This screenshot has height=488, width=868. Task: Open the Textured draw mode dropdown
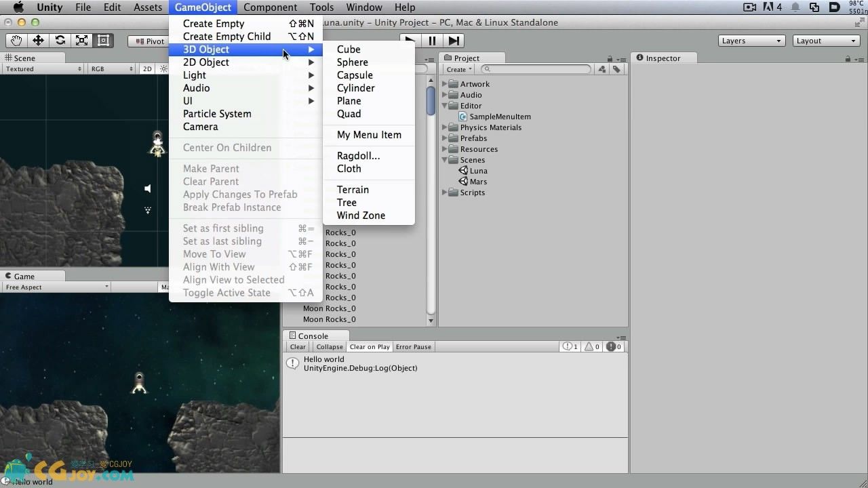click(43, 69)
